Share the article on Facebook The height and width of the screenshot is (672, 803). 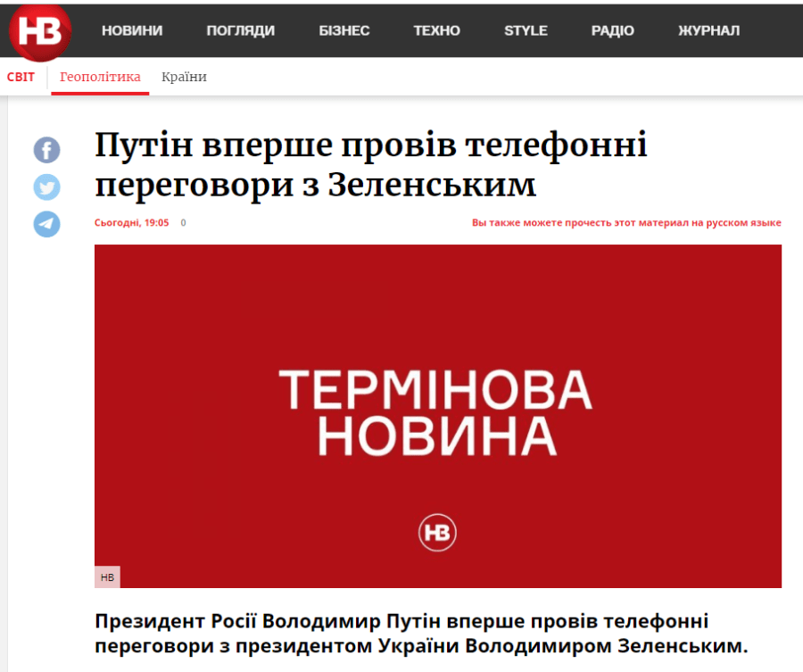[46, 150]
